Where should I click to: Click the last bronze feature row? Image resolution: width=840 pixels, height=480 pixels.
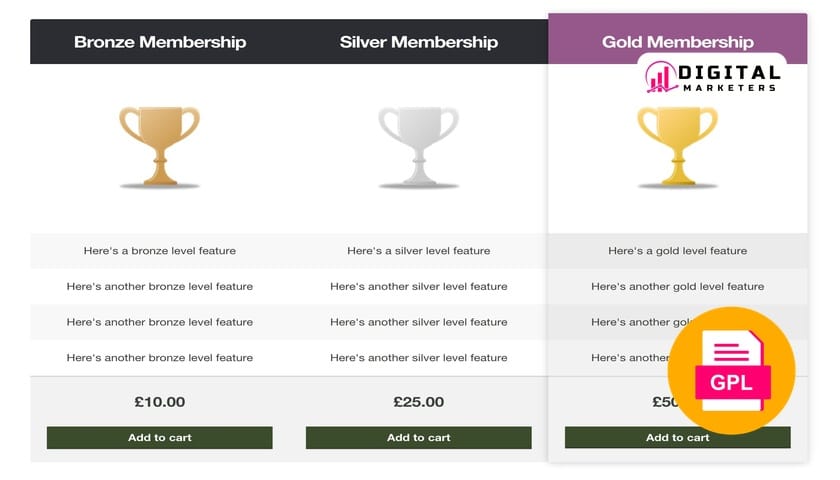click(x=160, y=357)
